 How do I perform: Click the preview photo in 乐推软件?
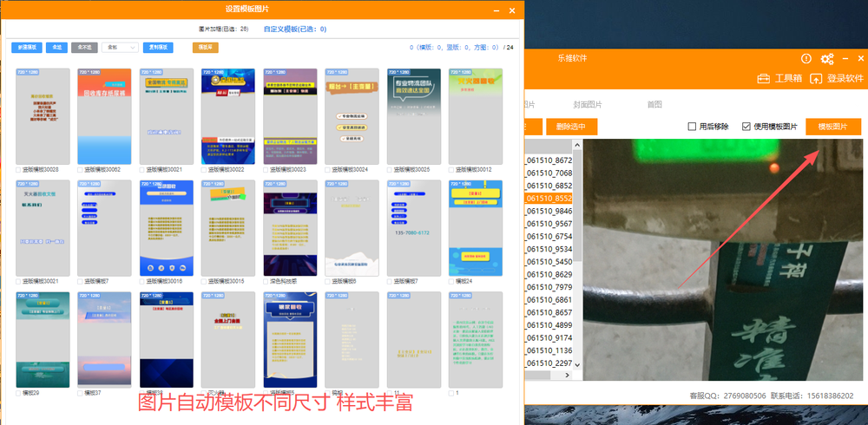tap(722, 259)
